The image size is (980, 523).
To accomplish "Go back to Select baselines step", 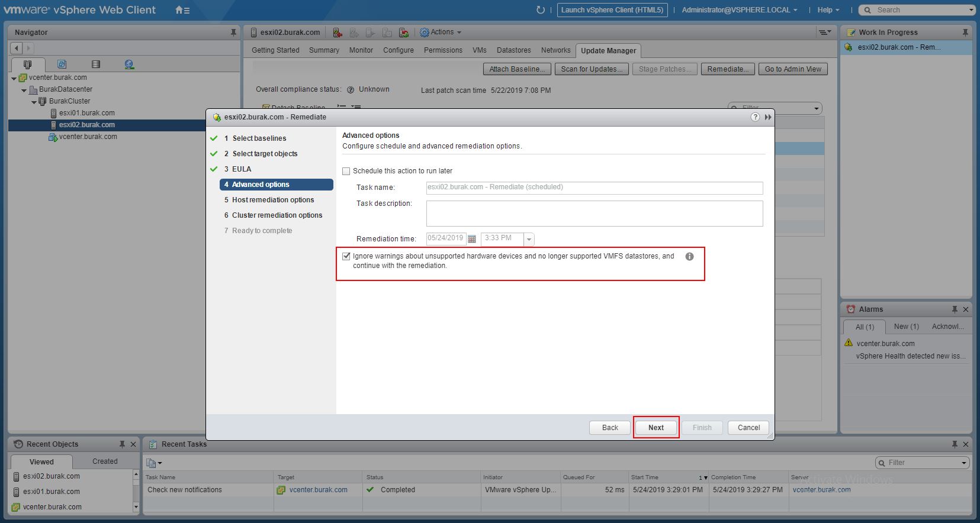I will tap(259, 138).
